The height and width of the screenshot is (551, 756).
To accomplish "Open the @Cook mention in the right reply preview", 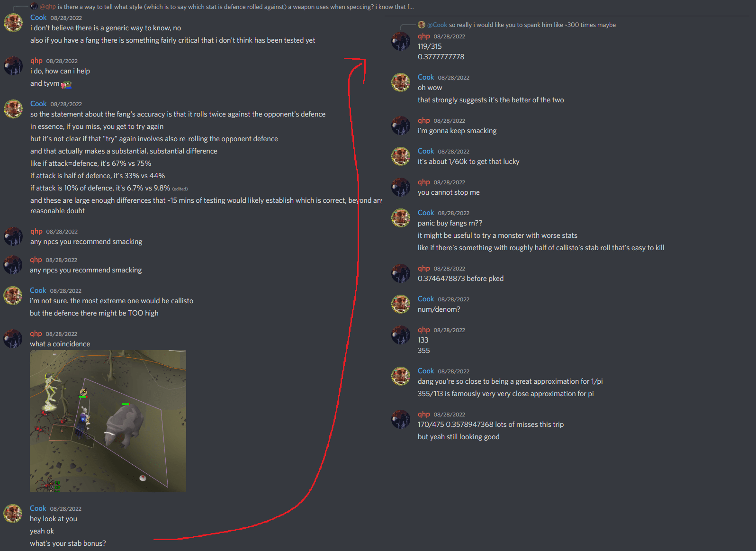I will 437,25.
